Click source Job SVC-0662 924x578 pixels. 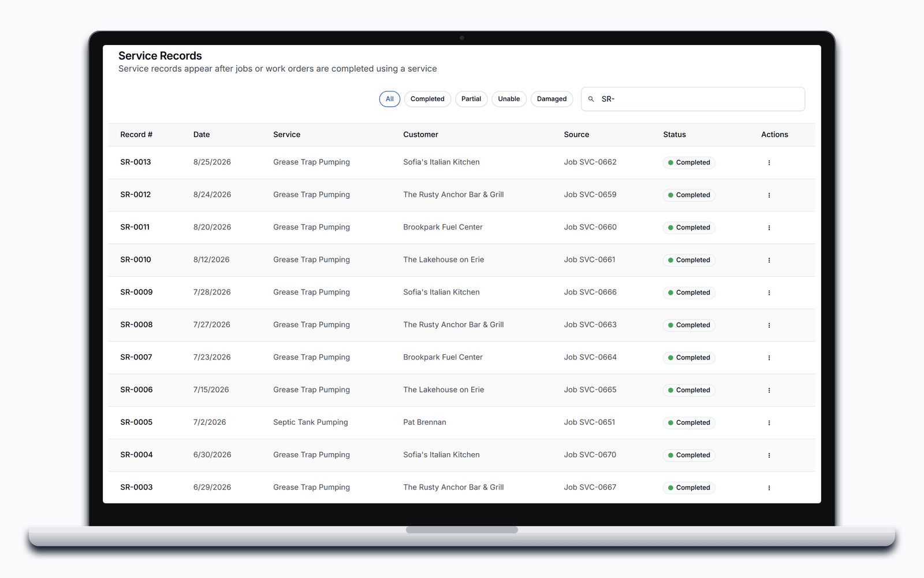(x=590, y=162)
